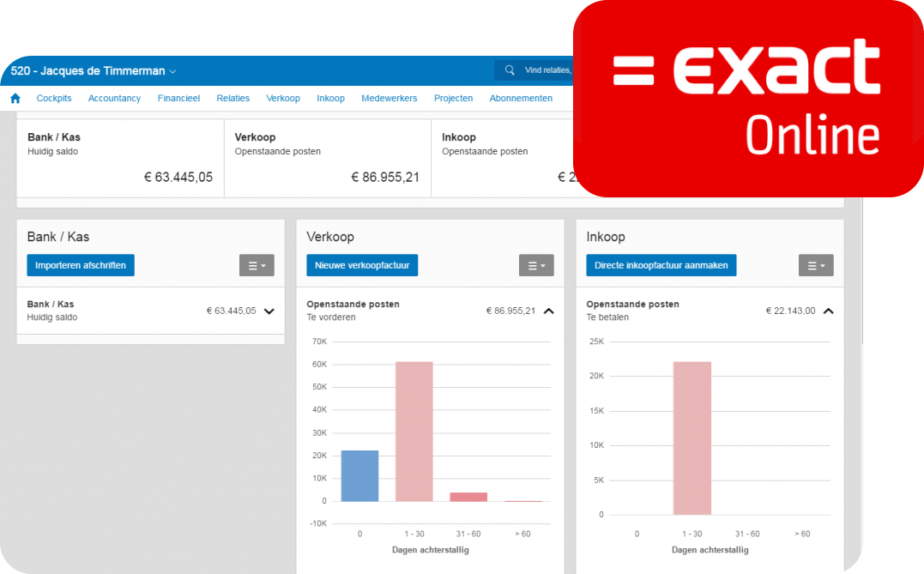Viewport: 924px width, 574px height.
Task: Click Dagen achterstallig label under Inkoop chart
Action: pyautogui.click(x=710, y=550)
